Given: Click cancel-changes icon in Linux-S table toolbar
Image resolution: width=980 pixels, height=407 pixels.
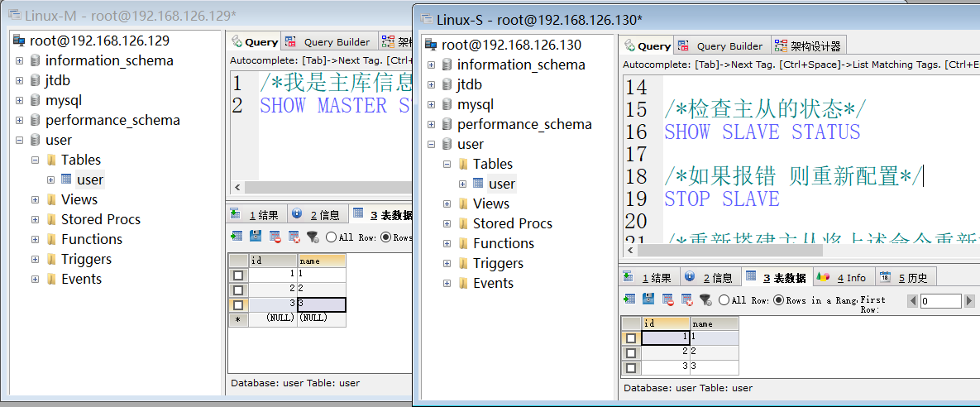Looking at the screenshot, I should tap(686, 299).
